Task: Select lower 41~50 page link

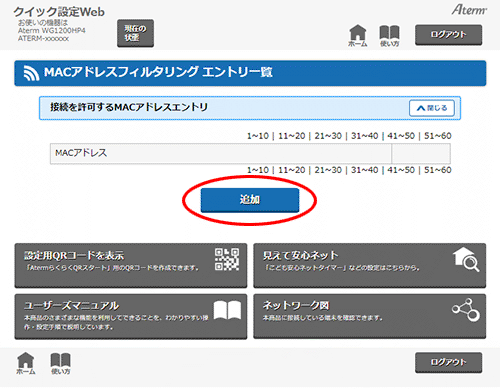Action: click(401, 170)
